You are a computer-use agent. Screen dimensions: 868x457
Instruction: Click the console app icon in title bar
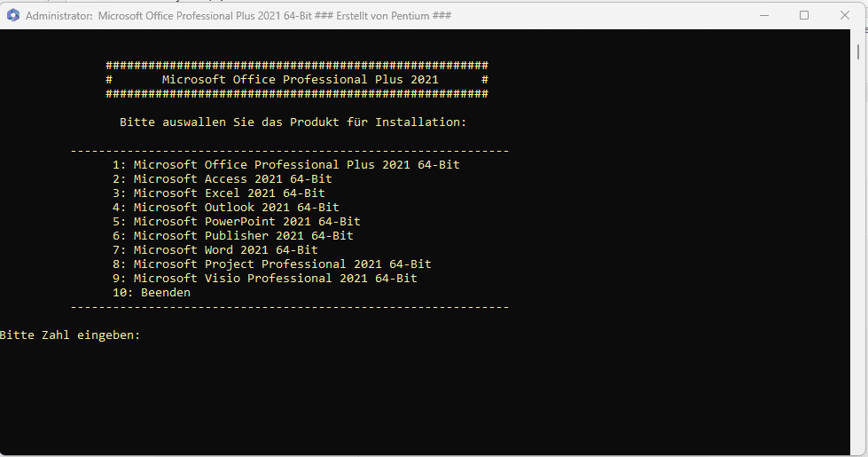13,15
